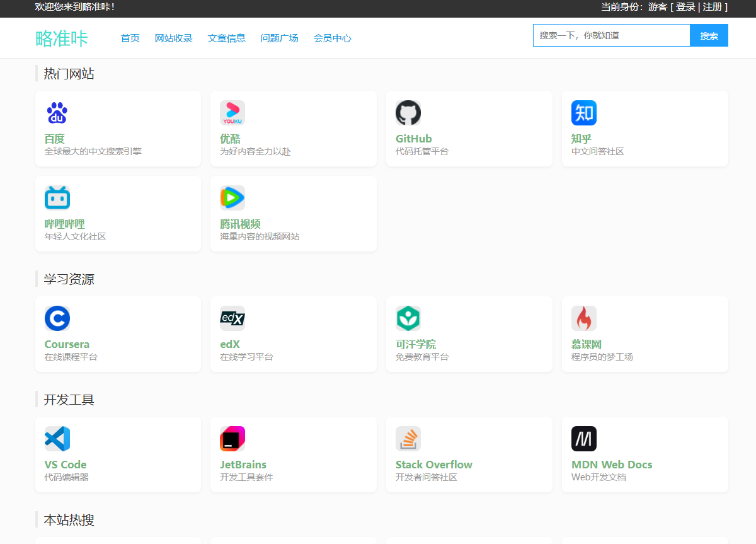Click the 略准咔 site logo

62,38
